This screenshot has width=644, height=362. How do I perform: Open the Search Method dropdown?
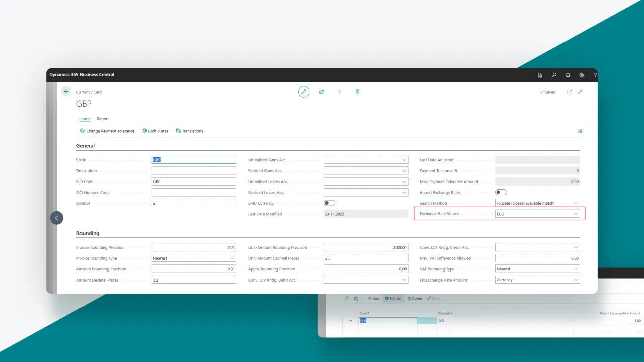point(576,203)
